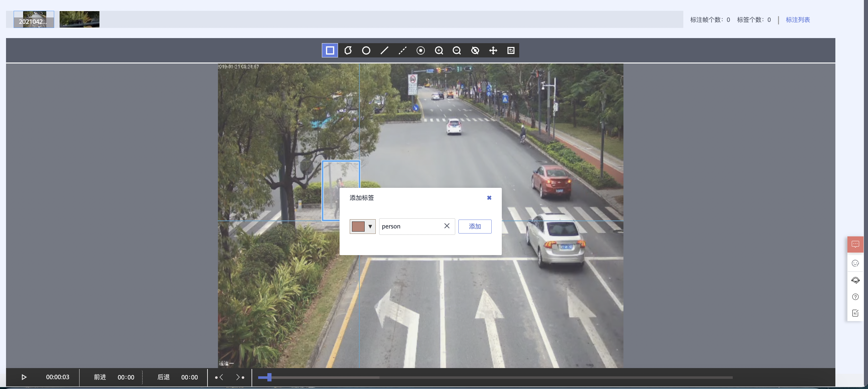Screen dimensions: 868x389
Task: Click the 添加 button
Action: point(475,226)
